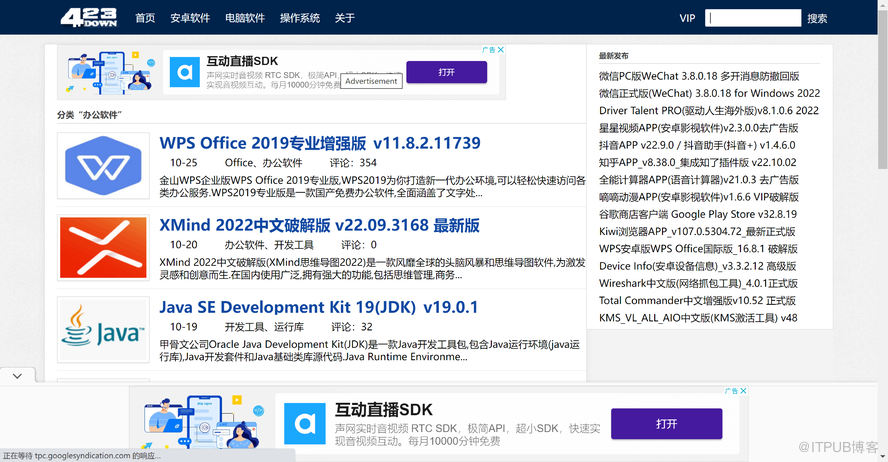Open XMind 2022中文破解版 article title
This screenshot has width=888, height=462.
point(319,225)
